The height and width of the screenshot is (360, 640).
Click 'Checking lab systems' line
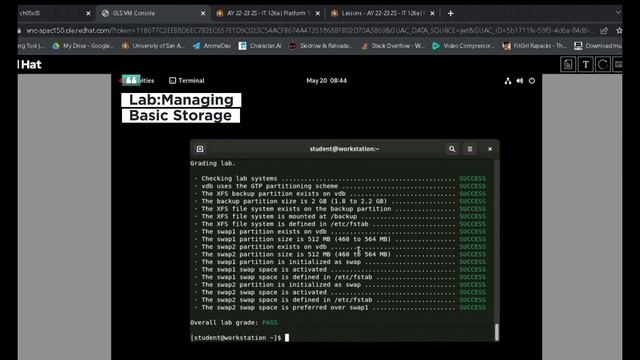(x=239, y=178)
